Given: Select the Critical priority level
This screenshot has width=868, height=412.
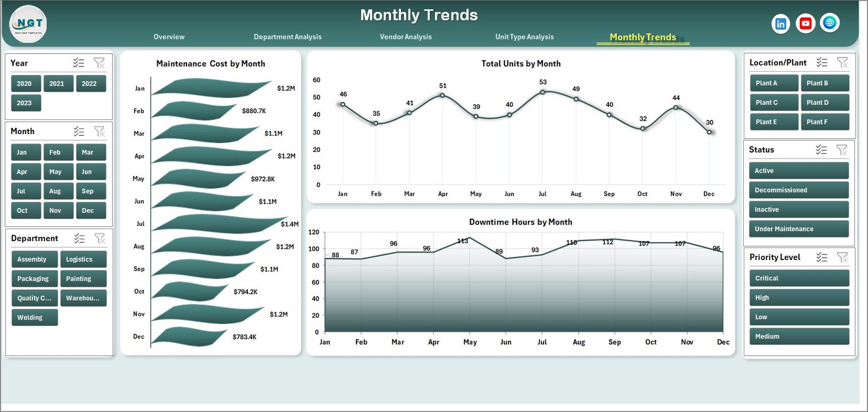Looking at the screenshot, I should (798, 278).
